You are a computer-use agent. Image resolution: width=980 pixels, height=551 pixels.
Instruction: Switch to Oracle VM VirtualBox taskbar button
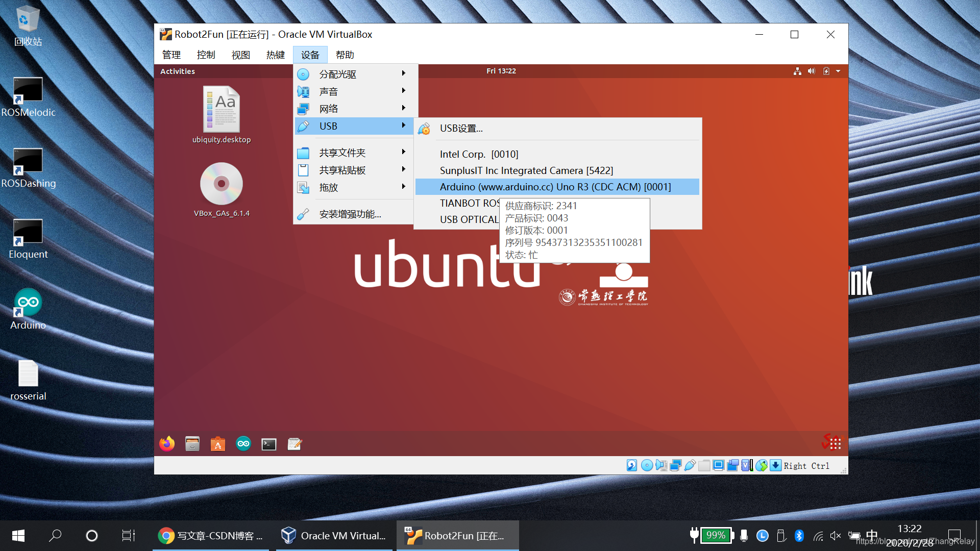pos(334,536)
